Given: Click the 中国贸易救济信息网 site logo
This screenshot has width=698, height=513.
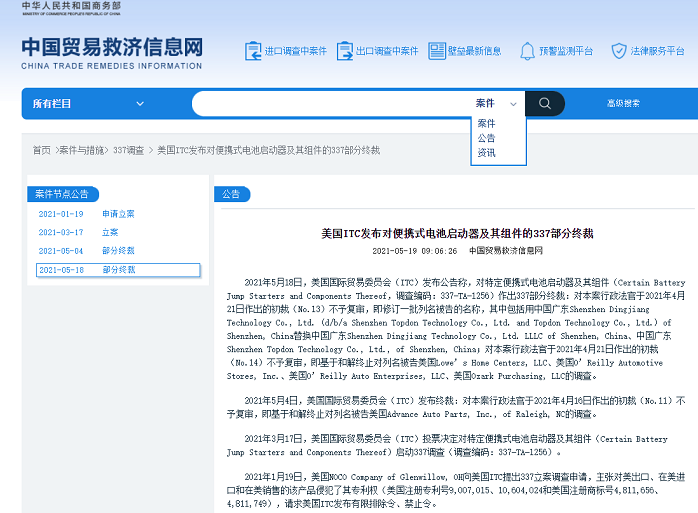Looking at the screenshot, I should (x=112, y=53).
